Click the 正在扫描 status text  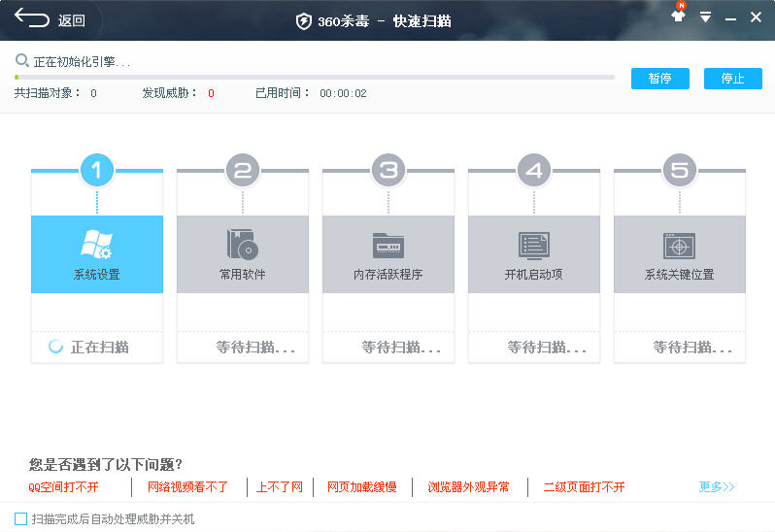tap(100, 348)
